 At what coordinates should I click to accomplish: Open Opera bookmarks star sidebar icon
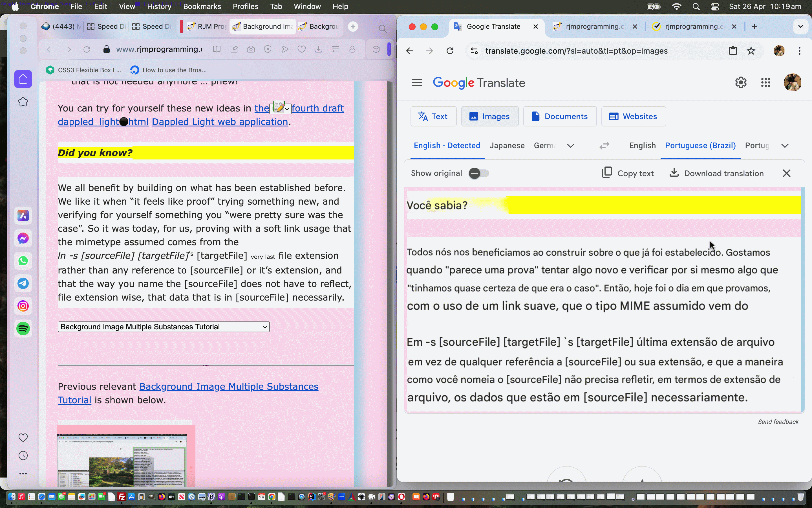click(23, 102)
